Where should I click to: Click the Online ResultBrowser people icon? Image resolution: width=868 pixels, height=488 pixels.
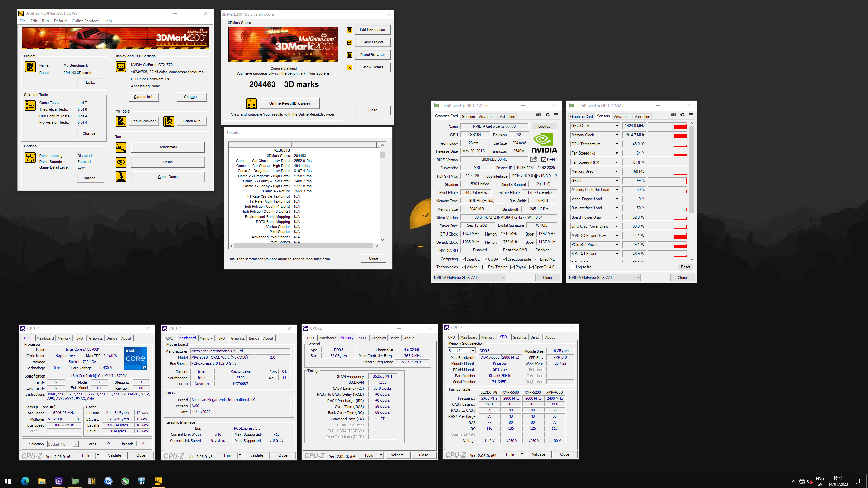(252, 104)
